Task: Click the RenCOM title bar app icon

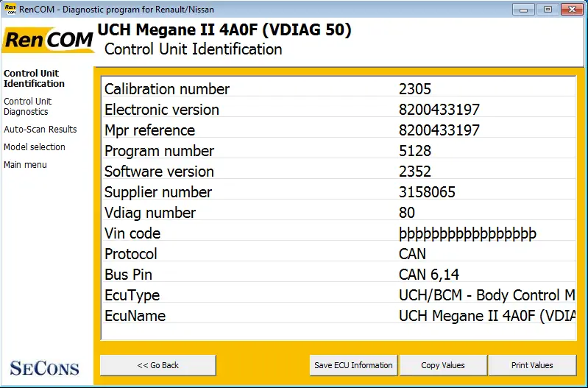Action: point(10,9)
